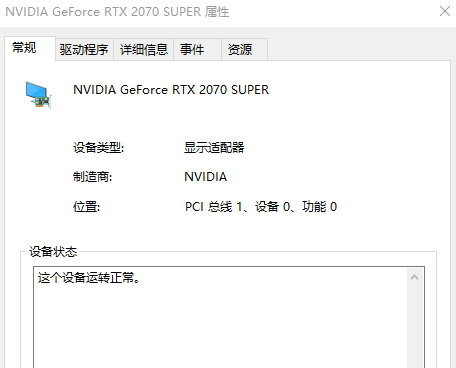
Task: Click the device name next to the icon
Action: (171, 90)
